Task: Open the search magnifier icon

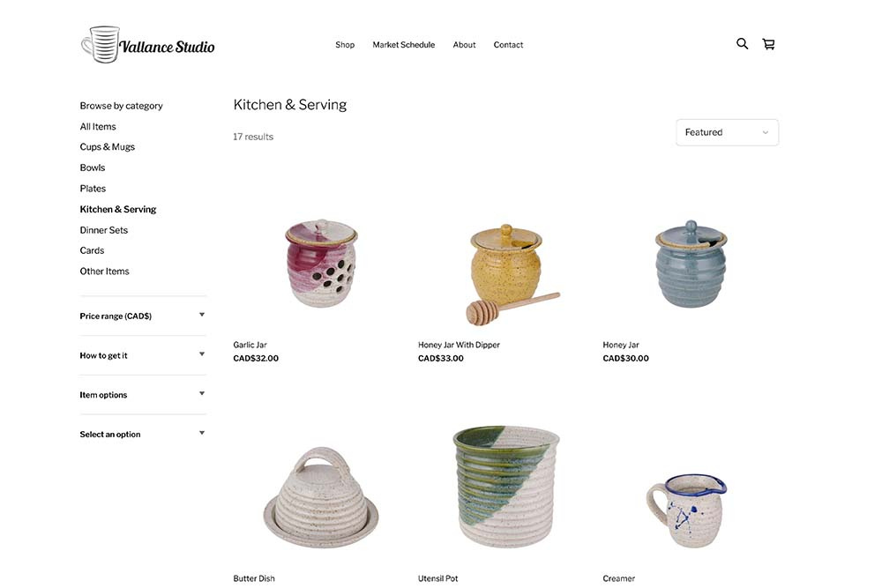Action: 742,44
